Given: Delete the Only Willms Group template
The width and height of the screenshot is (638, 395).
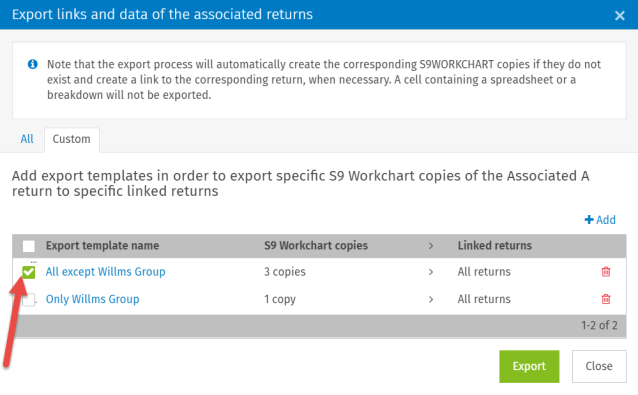Looking at the screenshot, I should click(x=605, y=299).
